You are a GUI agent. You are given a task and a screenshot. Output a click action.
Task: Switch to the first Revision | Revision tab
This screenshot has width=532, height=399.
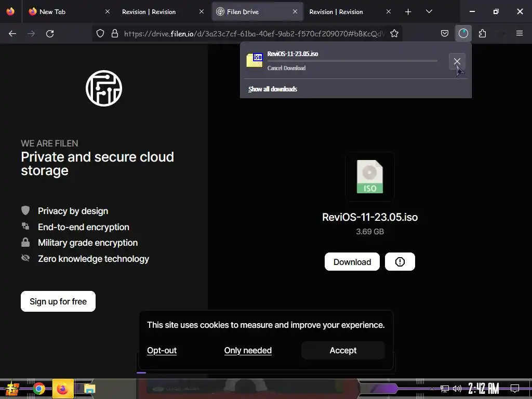[162, 11]
